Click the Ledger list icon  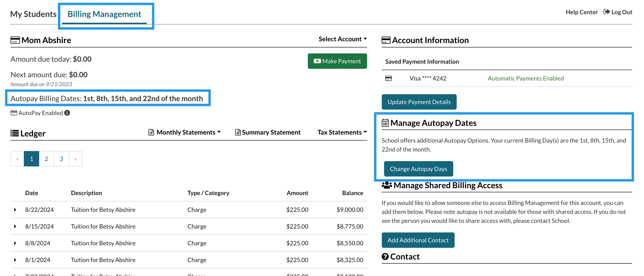(14, 133)
